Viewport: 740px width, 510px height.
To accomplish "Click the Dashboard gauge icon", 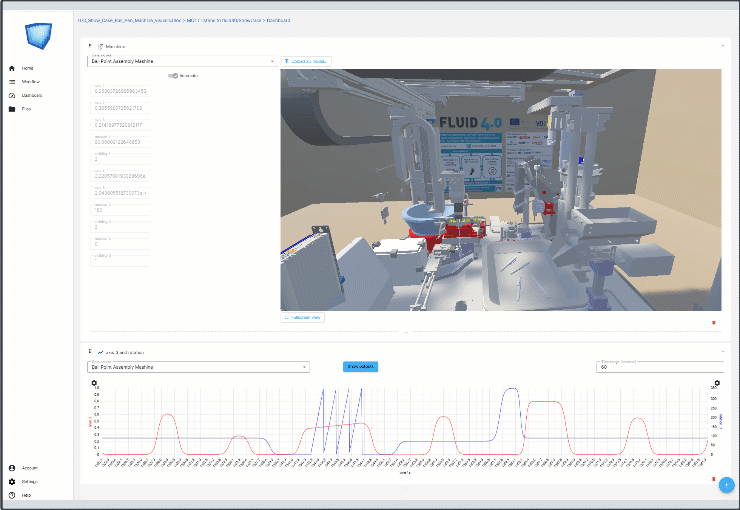I will click(12, 95).
